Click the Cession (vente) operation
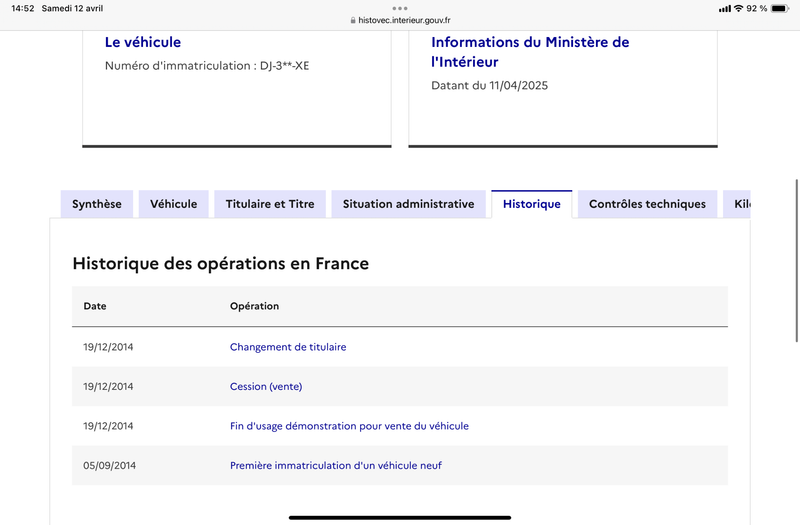The height and width of the screenshot is (525, 800). click(266, 386)
